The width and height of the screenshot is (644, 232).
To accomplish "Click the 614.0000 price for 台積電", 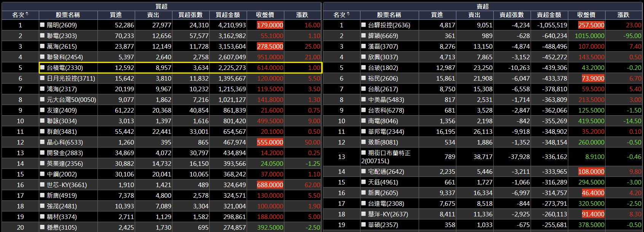I will [270, 68].
